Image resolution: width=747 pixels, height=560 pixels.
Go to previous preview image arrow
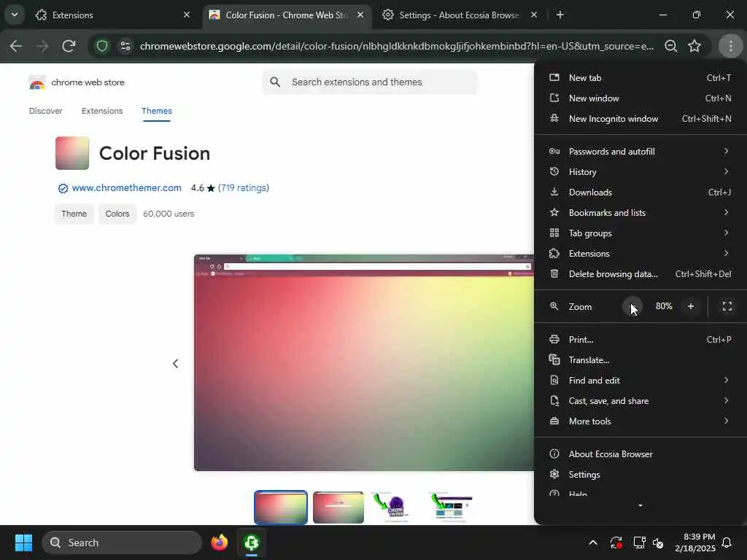(175, 364)
